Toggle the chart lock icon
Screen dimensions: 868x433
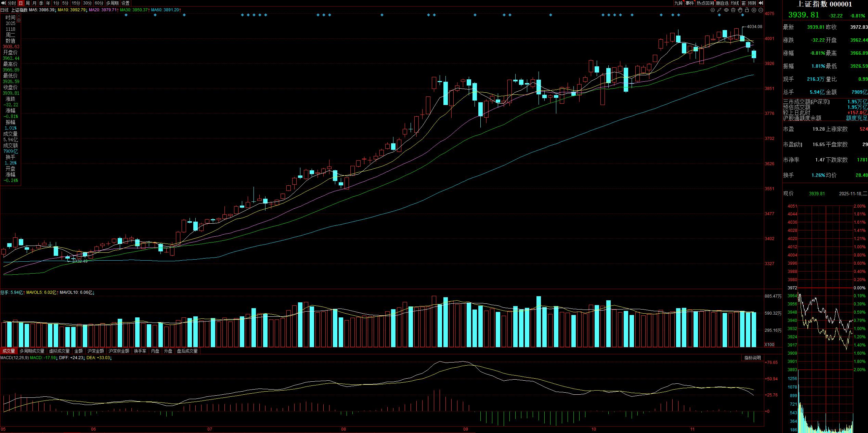[x=747, y=10]
